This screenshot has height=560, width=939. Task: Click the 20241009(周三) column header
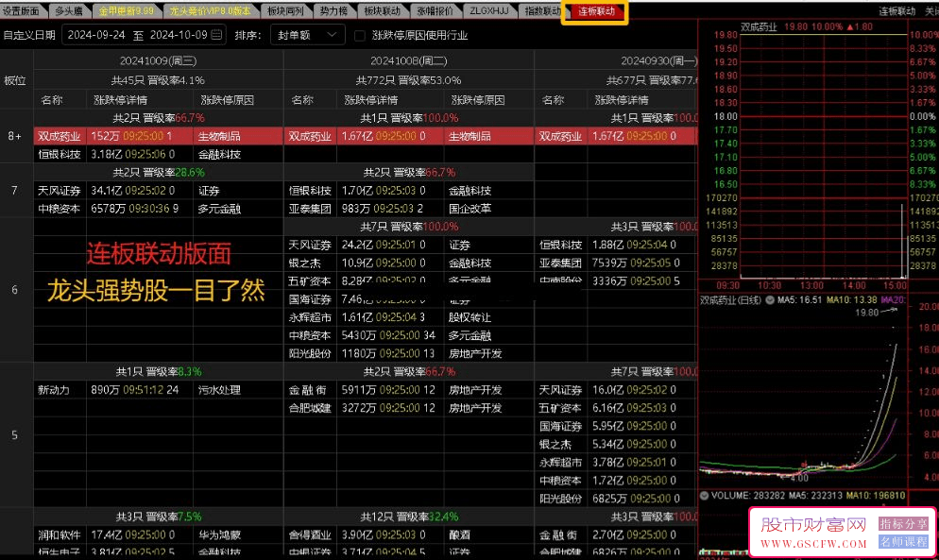[158, 60]
